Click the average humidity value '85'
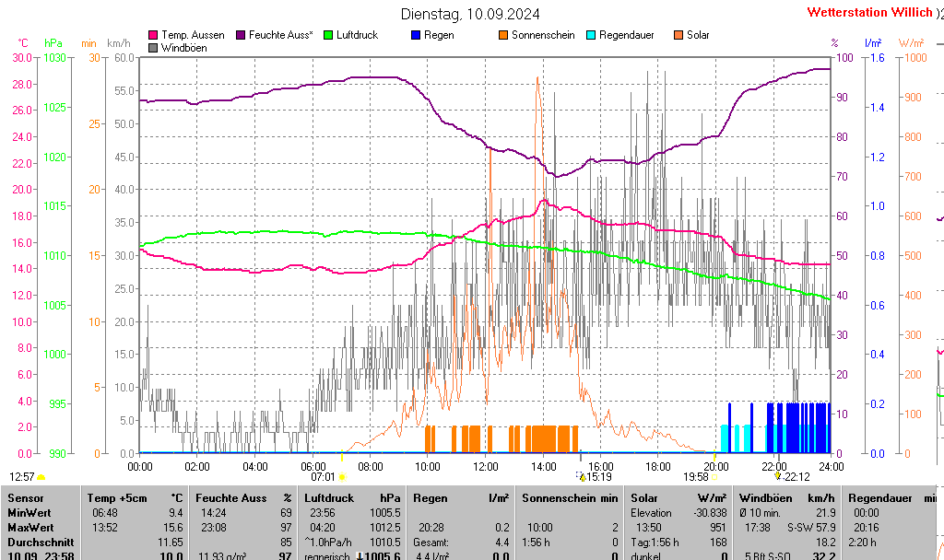The height and width of the screenshot is (560, 944). pos(286,542)
